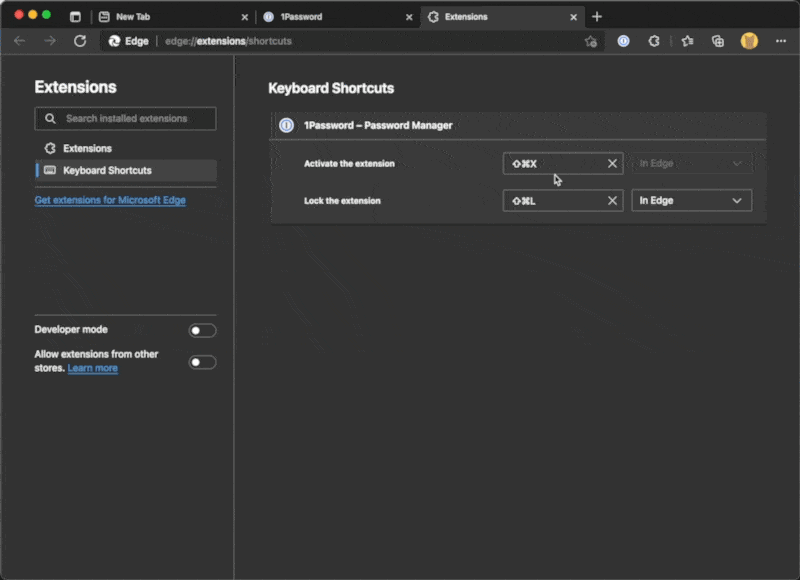Screen dimensions: 800x580
Task: Toggle Allow extensions from other stores
Action: point(202,362)
